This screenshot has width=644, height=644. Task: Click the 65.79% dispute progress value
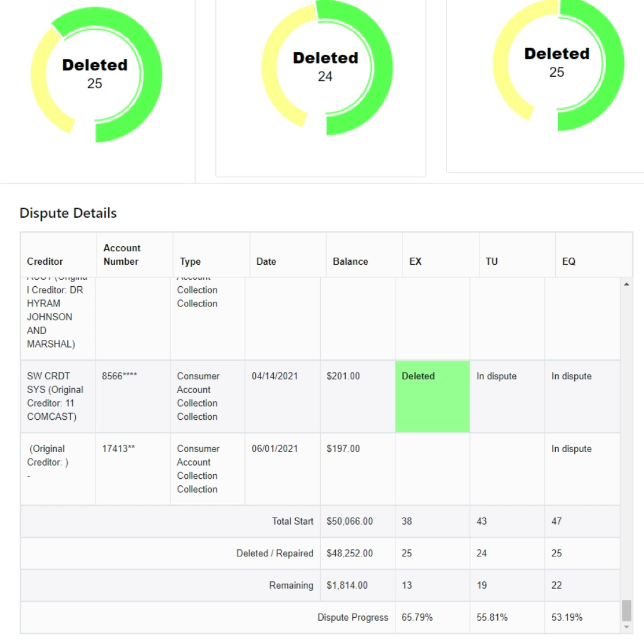417,618
